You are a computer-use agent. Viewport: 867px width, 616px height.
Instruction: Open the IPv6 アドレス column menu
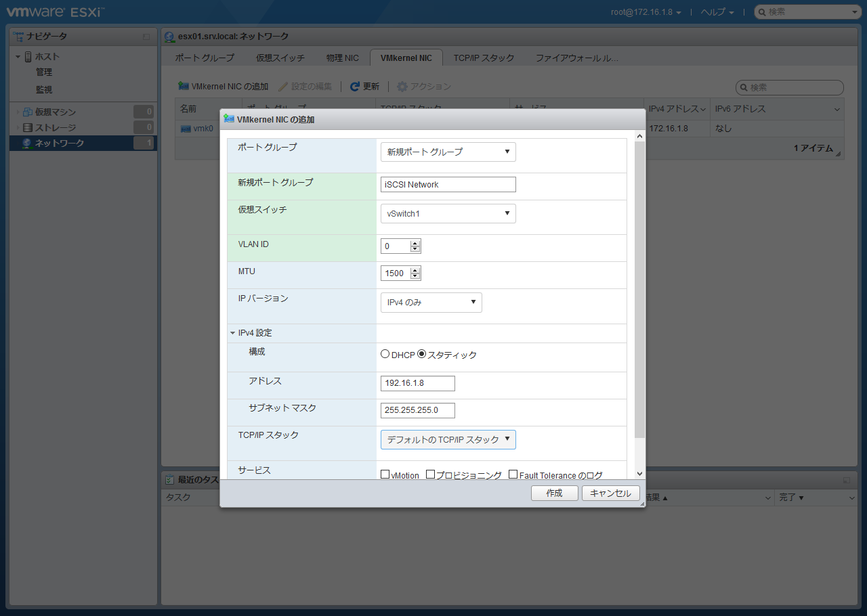point(838,109)
